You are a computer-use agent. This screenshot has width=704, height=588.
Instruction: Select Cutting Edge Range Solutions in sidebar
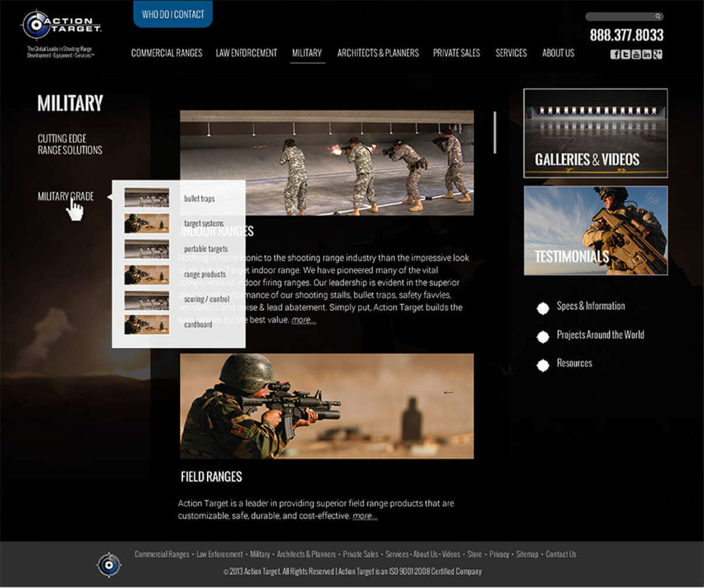click(70, 144)
